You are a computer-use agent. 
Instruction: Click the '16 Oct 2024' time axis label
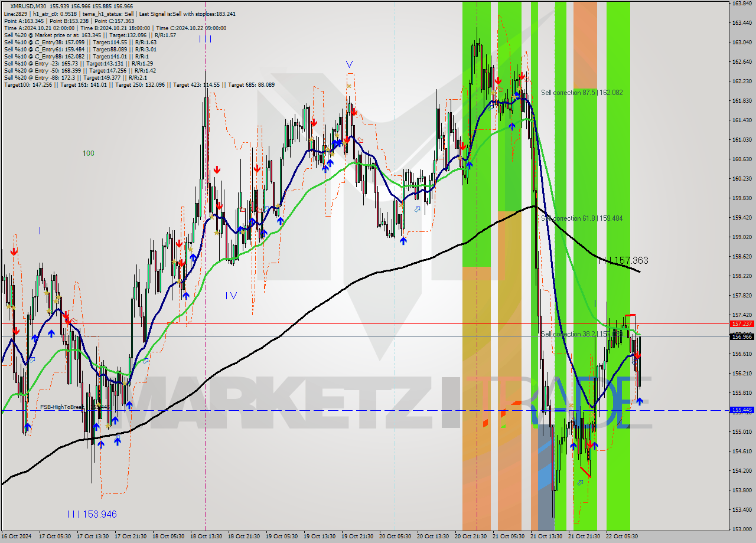point(17,537)
